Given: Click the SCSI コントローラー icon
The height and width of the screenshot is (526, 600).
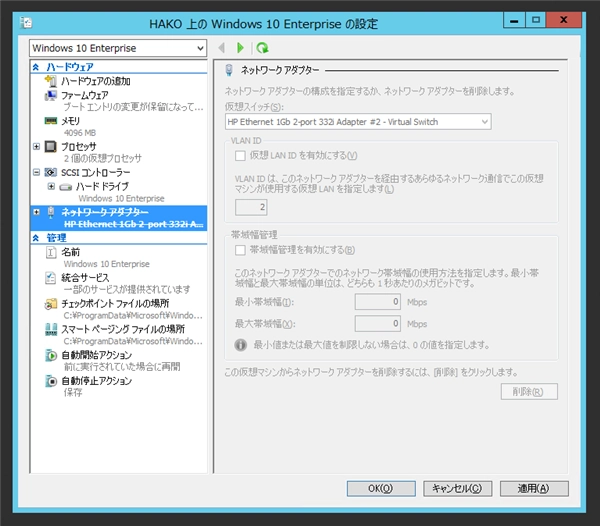Looking at the screenshot, I should [51, 172].
